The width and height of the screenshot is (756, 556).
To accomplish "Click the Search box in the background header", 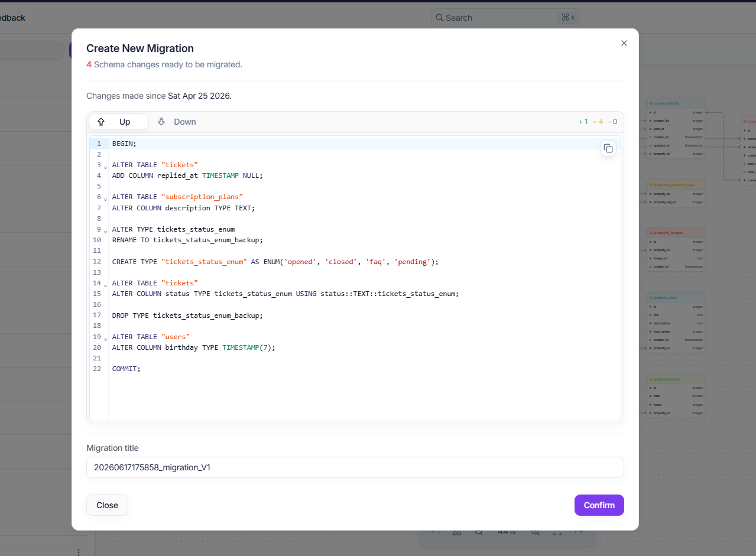I will click(x=507, y=18).
